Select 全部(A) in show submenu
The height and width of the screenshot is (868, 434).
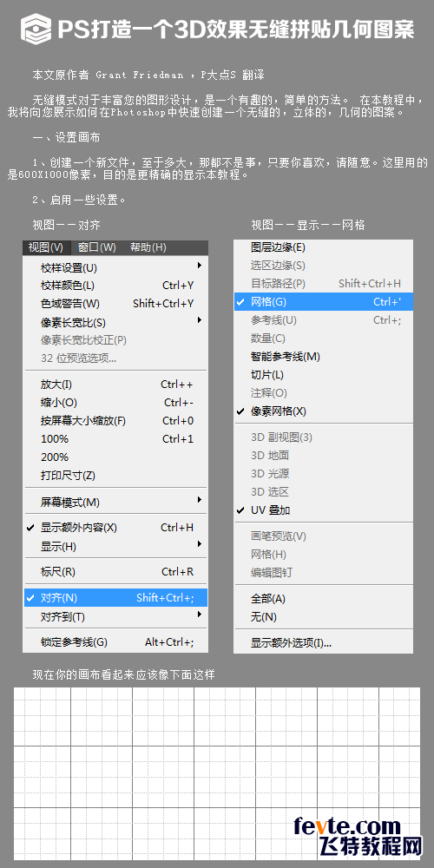323,598
